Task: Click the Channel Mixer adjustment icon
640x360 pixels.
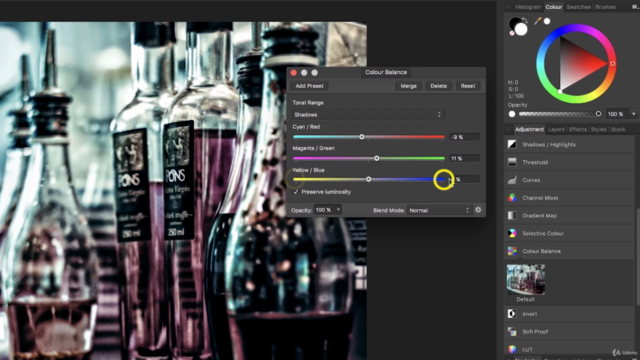Action: pos(512,198)
